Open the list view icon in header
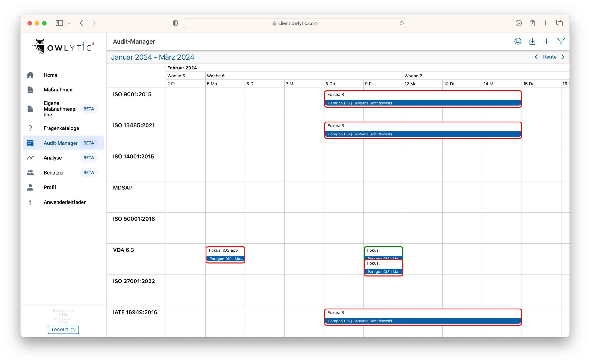Viewport: 590px width, 364px height. tap(517, 41)
